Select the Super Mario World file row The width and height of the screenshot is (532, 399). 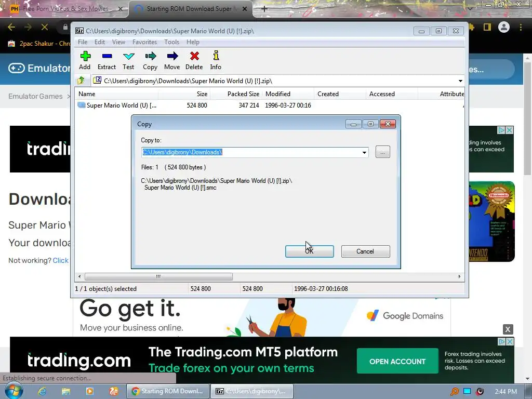click(270, 105)
